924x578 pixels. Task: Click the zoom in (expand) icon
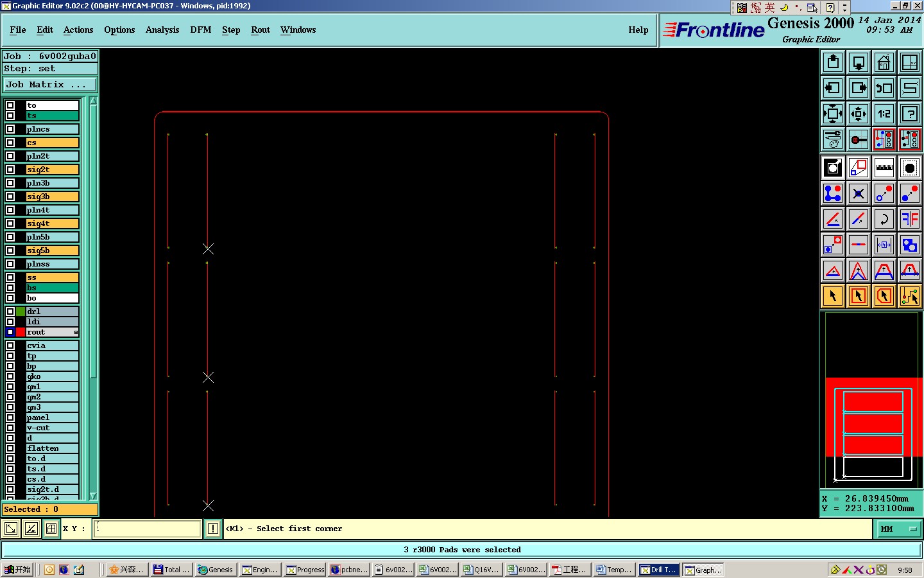833,114
